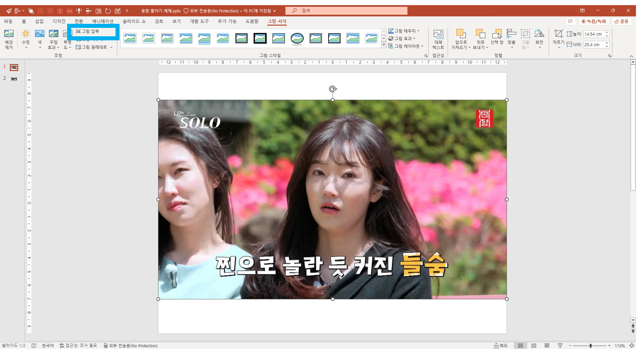
Task: Open 꾸밈 효과 (Artistic Effects) gallery
Action: 54,39
